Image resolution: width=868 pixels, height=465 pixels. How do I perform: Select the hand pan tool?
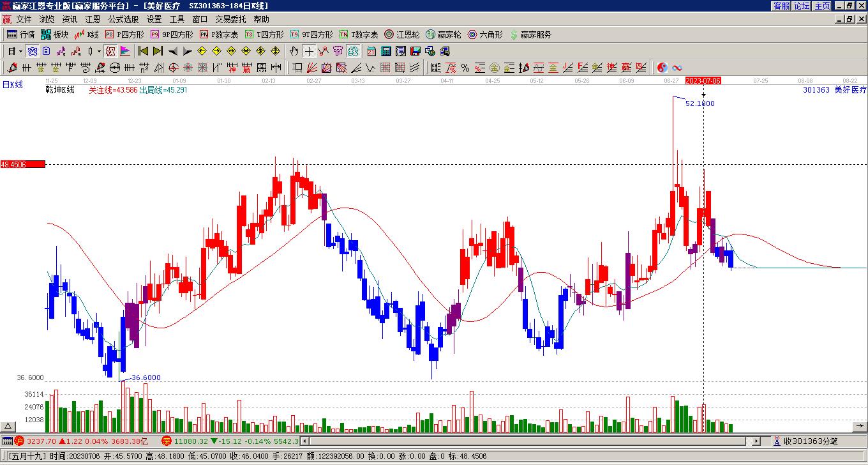point(294,51)
